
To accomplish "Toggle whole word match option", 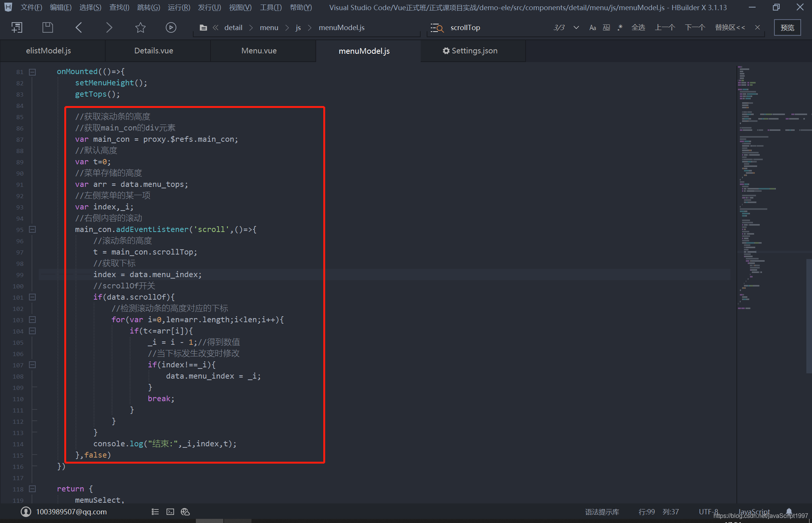I will tap(606, 28).
